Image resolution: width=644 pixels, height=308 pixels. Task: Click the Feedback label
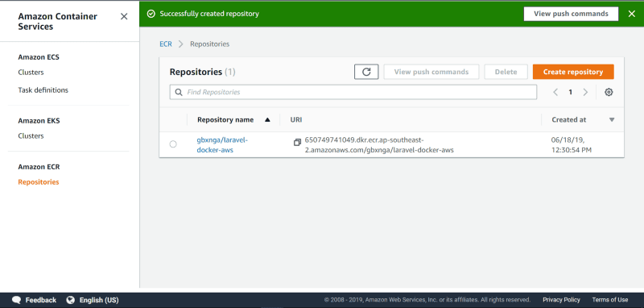click(x=41, y=300)
